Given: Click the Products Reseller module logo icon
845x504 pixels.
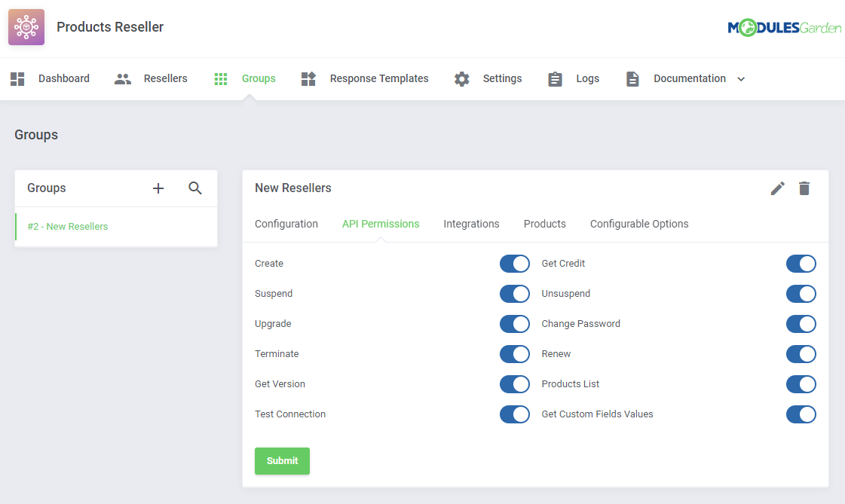Looking at the screenshot, I should click(26, 27).
